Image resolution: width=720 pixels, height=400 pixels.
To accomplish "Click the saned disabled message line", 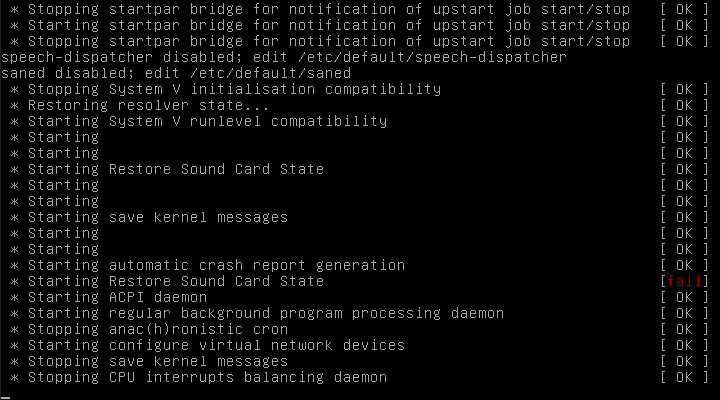I will coord(176,73).
